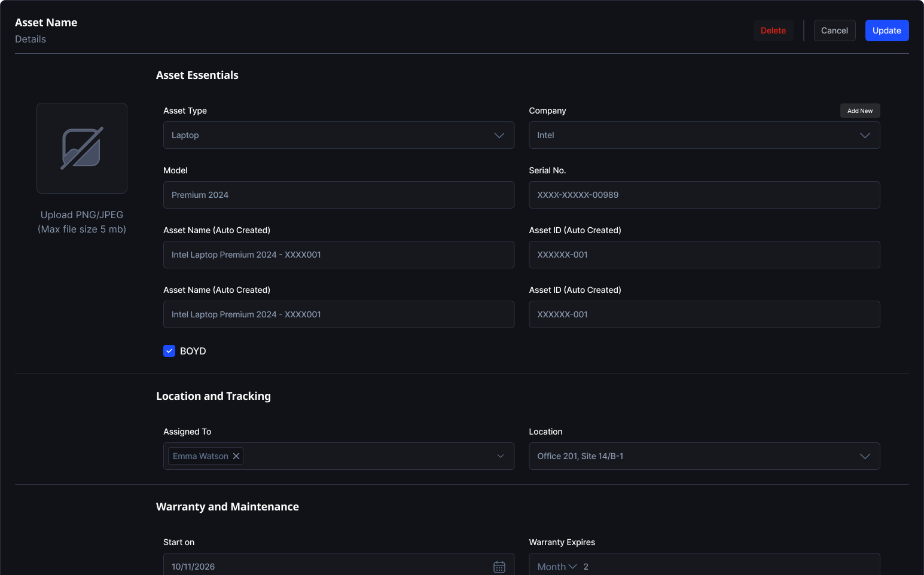The width and height of the screenshot is (924, 575).
Task: Click the Cancel button
Action: click(834, 30)
